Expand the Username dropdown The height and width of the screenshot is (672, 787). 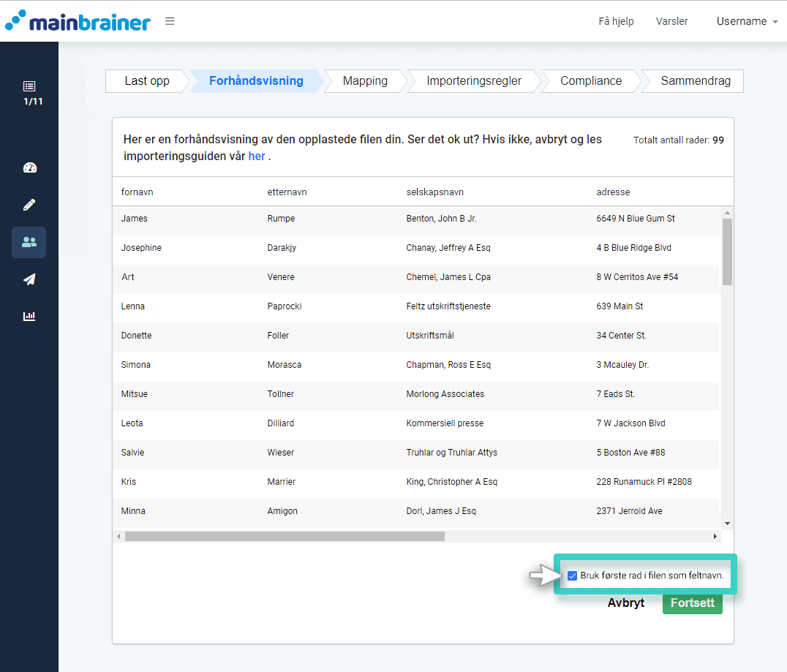coord(746,21)
